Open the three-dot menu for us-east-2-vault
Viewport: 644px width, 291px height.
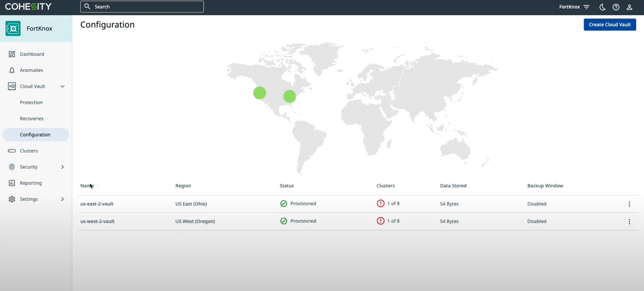pos(629,204)
